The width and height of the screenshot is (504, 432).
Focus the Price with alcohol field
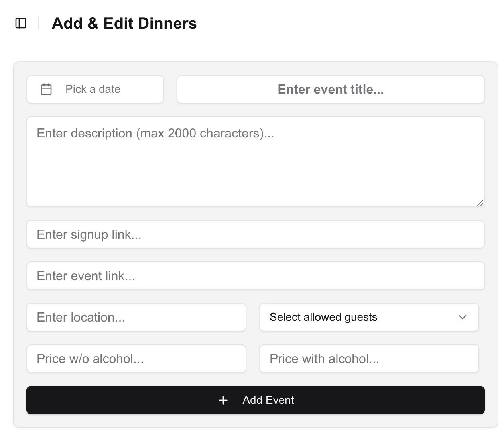tap(369, 359)
